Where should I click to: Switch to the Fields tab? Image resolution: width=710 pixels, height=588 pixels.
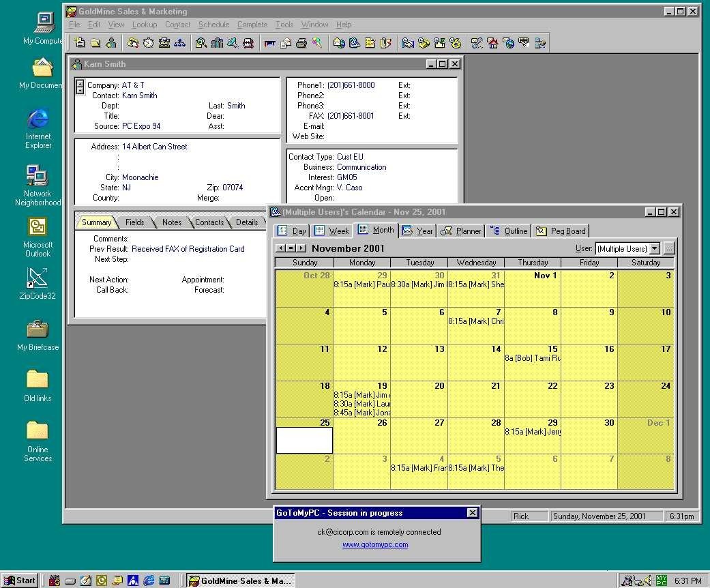(x=134, y=222)
